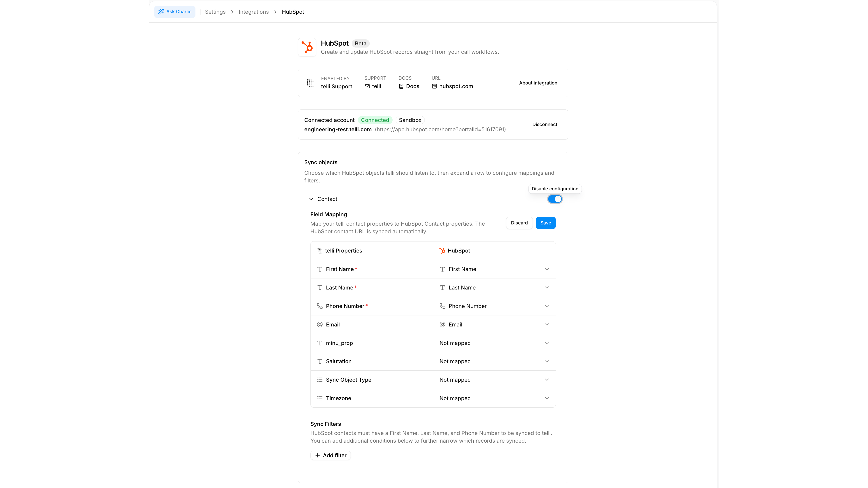This screenshot has width=868, height=488.
Task: Click the magic wand icon in Ask Charlie
Action: (161, 12)
